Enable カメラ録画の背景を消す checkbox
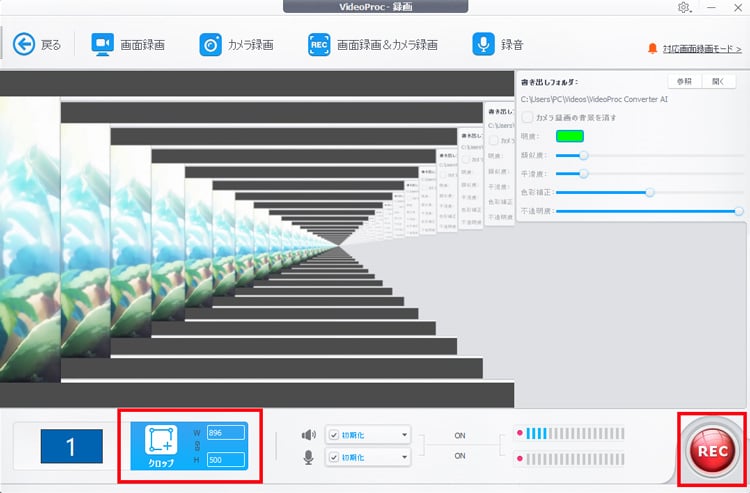The width and height of the screenshot is (750, 493). click(527, 117)
